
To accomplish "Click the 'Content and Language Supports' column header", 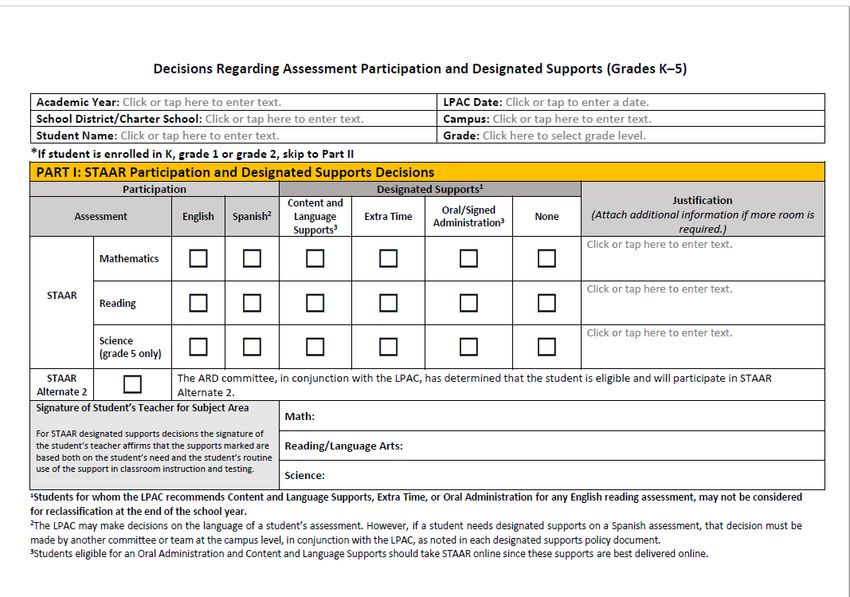I will point(315,216).
